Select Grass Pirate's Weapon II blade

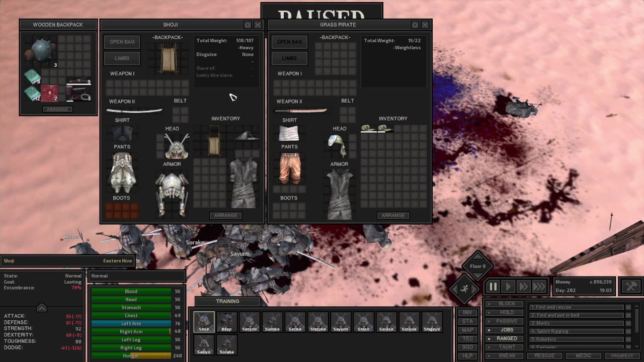click(x=300, y=111)
